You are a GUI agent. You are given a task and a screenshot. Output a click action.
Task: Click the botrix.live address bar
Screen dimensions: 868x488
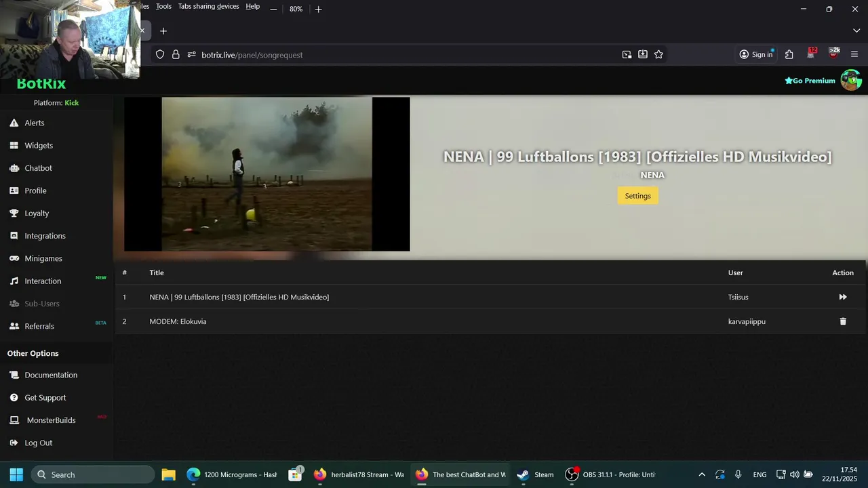pyautogui.click(x=407, y=55)
